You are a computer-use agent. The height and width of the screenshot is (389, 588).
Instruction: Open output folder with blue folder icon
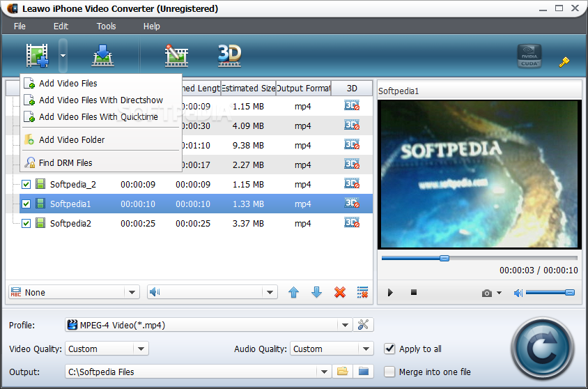click(364, 372)
